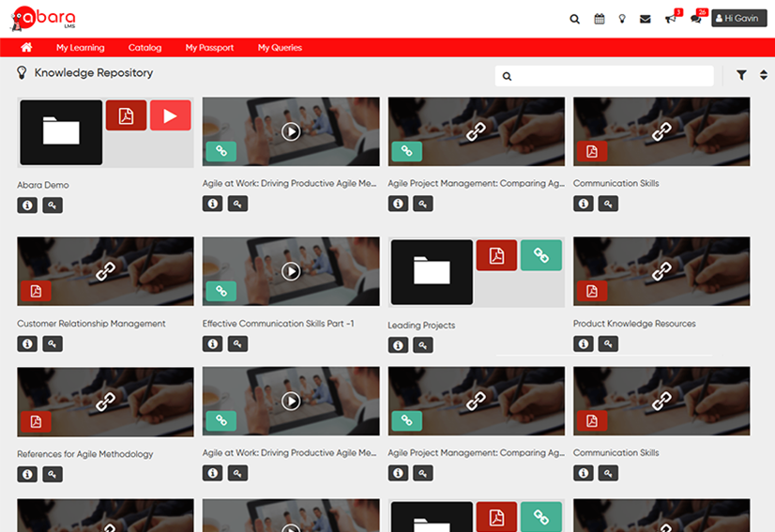Open the mail envelope icon
The height and width of the screenshot is (532, 775).
pyautogui.click(x=645, y=20)
